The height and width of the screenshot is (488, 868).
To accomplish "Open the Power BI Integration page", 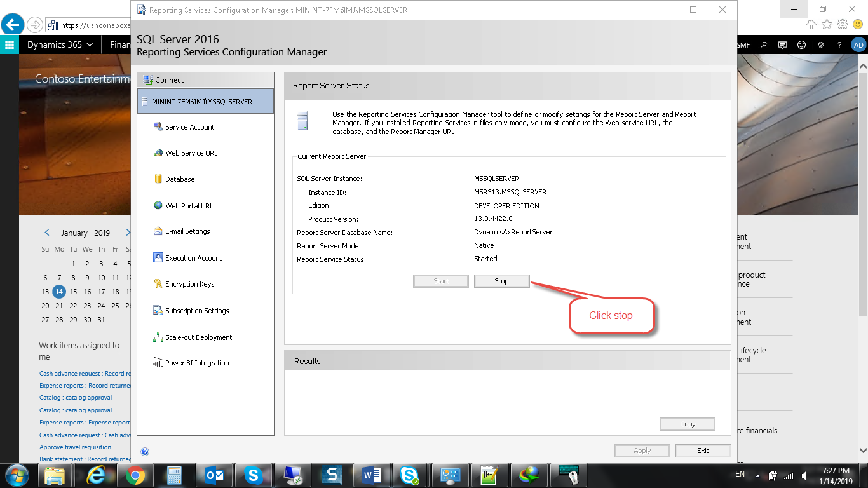I will (x=191, y=363).
